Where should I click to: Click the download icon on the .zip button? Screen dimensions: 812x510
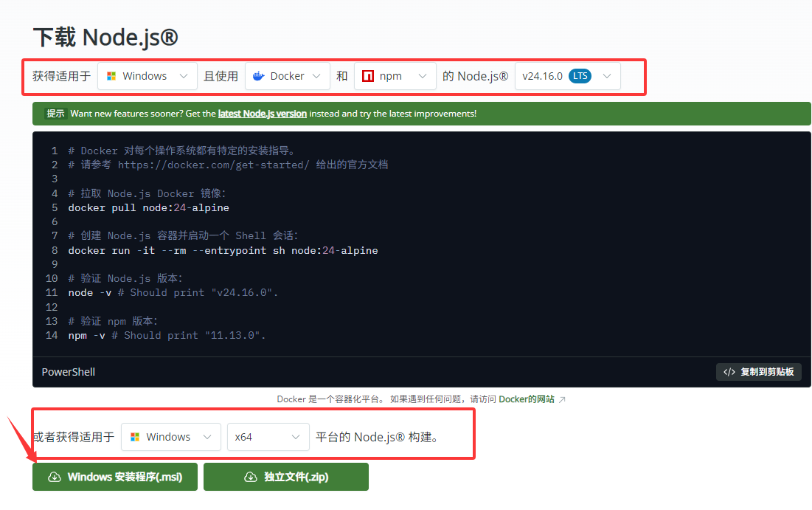(251, 477)
